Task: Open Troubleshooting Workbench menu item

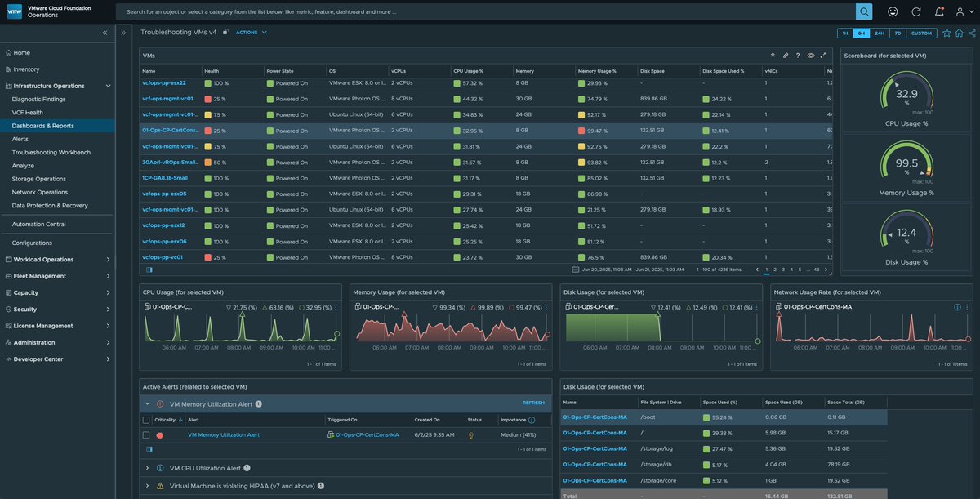Action: 51,153
